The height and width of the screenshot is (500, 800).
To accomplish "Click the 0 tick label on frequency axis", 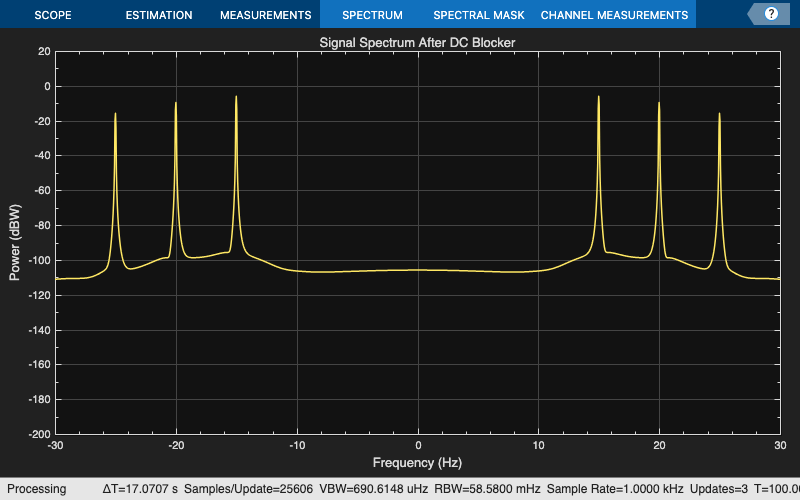I will pos(418,445).
